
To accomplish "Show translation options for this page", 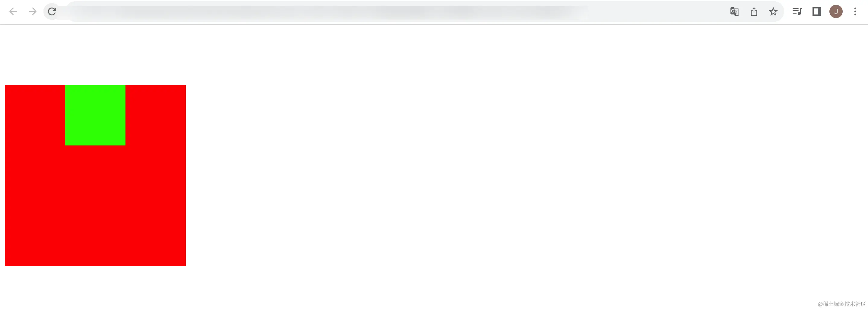I will (x=735, y=12).
